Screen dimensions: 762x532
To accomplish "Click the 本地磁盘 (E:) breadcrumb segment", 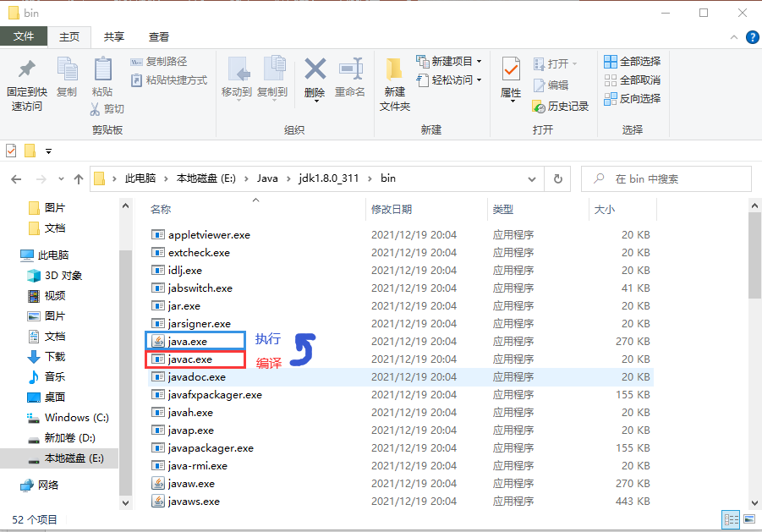I will [x=206, y=178].
